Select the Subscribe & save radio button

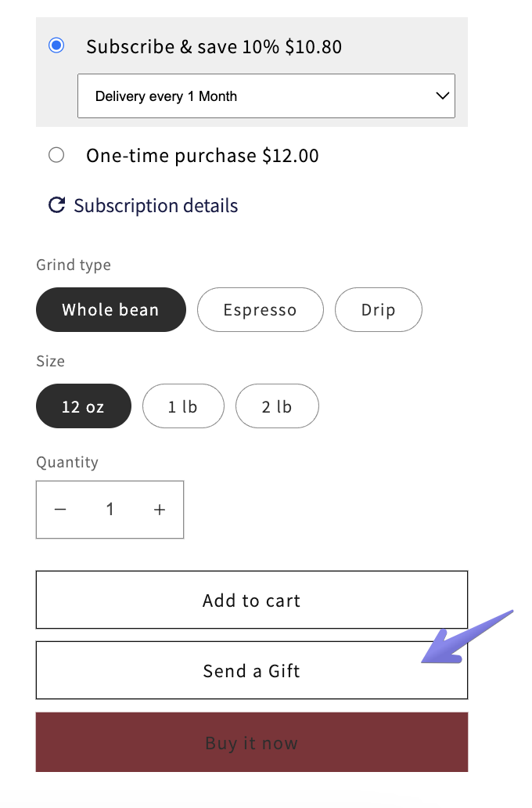tap(56, 45)
